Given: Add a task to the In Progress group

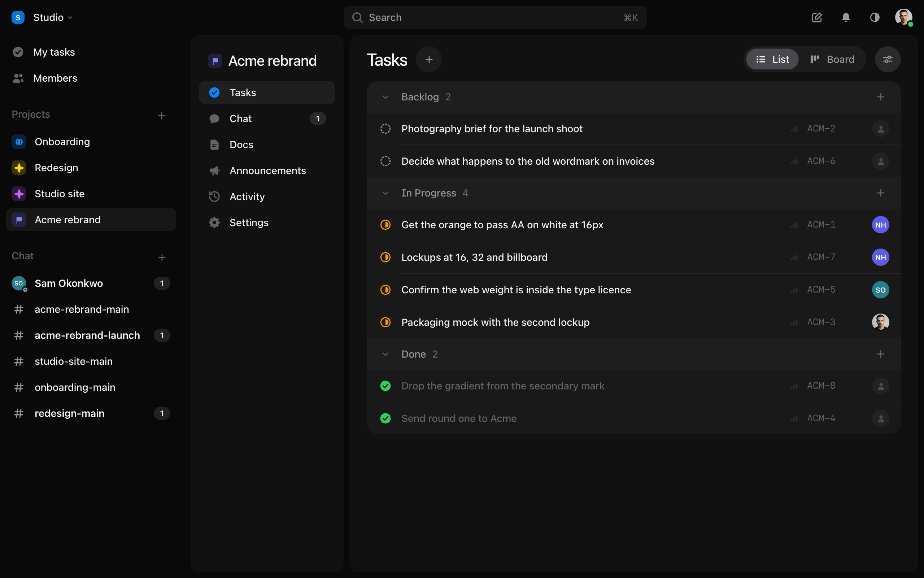Looking at the screenshot, I should click(x=880, y=193).
